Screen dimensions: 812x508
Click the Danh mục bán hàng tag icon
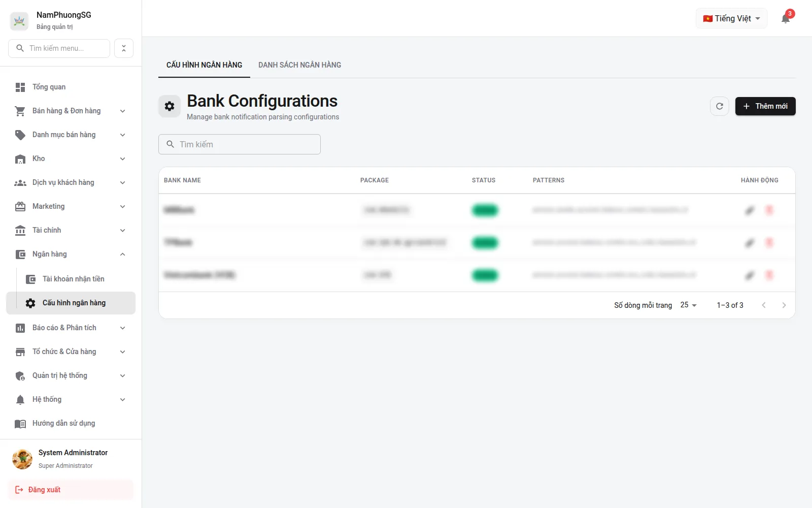click(20, 135)
